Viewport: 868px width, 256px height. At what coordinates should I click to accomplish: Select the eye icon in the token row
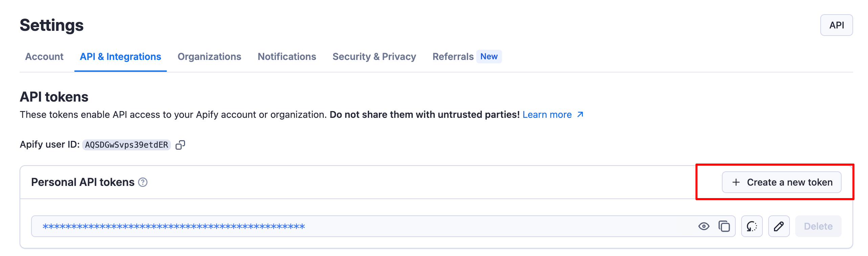coord(704,226)
